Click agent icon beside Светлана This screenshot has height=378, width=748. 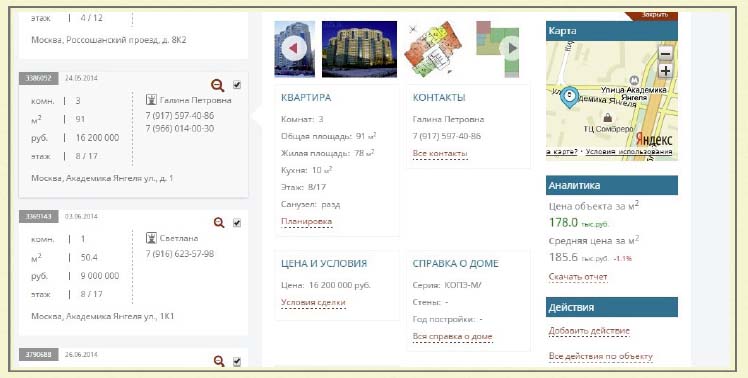click(151, 238)
